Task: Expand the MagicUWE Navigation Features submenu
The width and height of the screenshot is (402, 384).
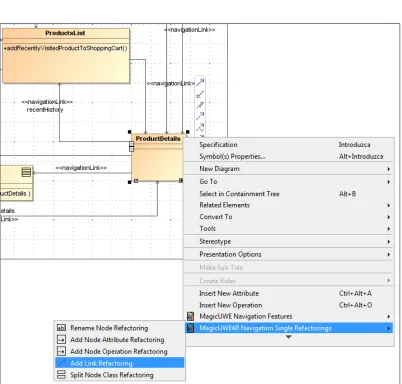Action: [x=289, y=316]
